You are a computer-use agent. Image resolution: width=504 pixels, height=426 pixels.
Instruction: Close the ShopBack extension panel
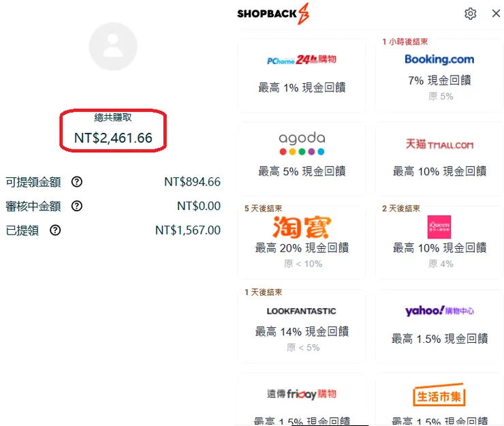[496, 14]
